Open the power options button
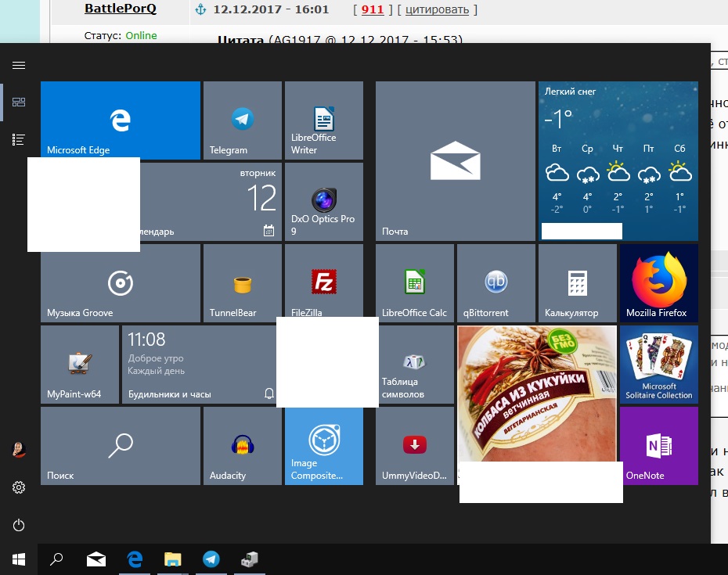Image resolution: width=728 pixels, height=575 pixels. tap(19, 526)
